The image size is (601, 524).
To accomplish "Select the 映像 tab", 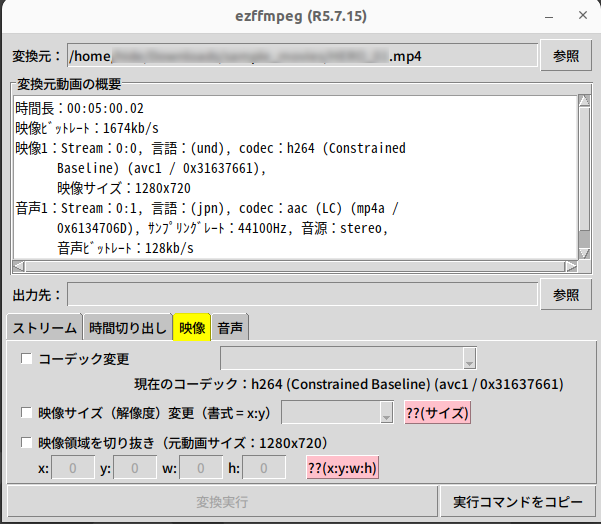I will (191, 327).
